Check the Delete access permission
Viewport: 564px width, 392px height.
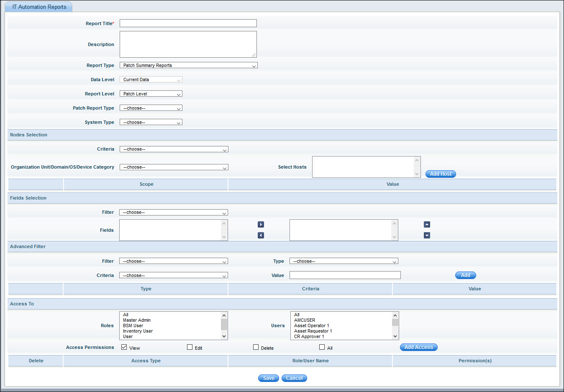(x=255, y=347)
